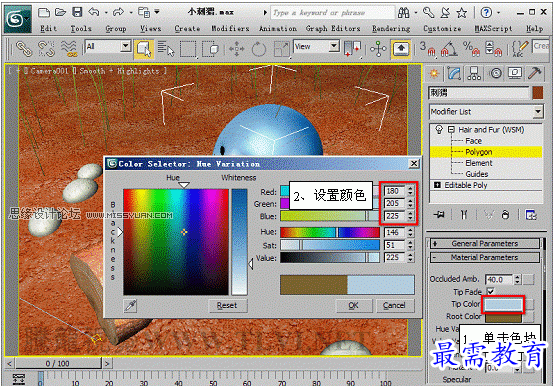
Task: Toggle the Tip Fade checkbox
Action: [x=490, y=291]
